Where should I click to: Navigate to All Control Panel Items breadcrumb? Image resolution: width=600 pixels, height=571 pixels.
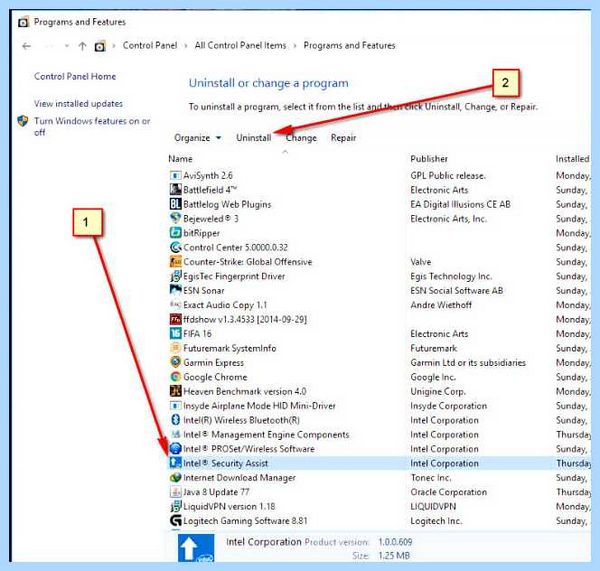240,46
